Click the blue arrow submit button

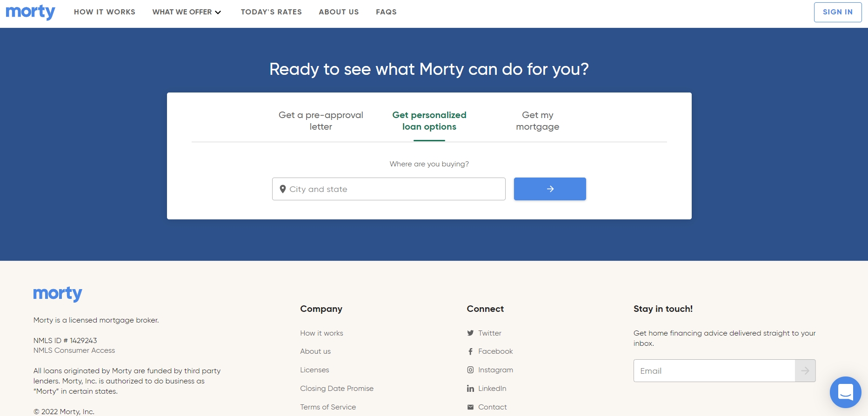tap(550, 189)
